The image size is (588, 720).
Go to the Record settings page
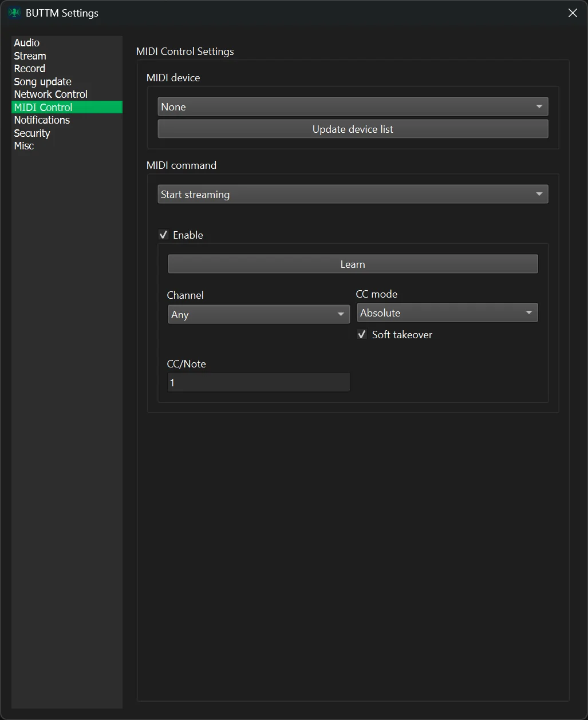[29, 69]
